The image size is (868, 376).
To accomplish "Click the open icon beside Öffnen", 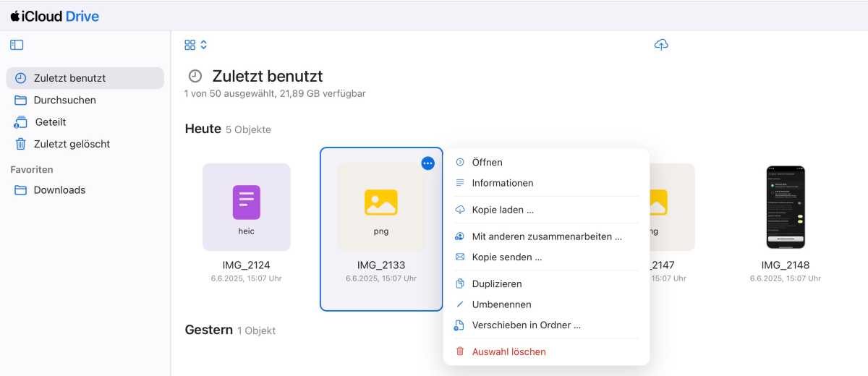I will (x=459, y=163).
